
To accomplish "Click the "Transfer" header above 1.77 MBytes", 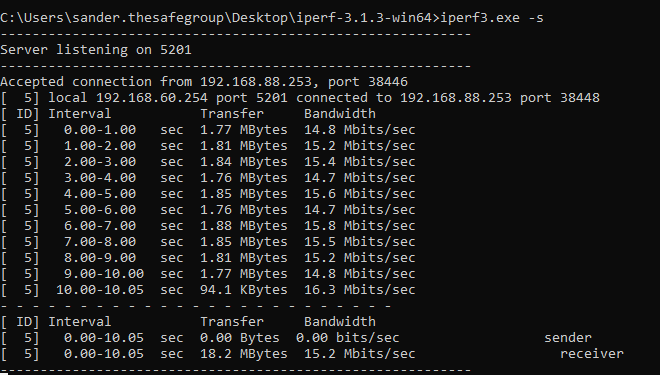I will pos(232,114).
